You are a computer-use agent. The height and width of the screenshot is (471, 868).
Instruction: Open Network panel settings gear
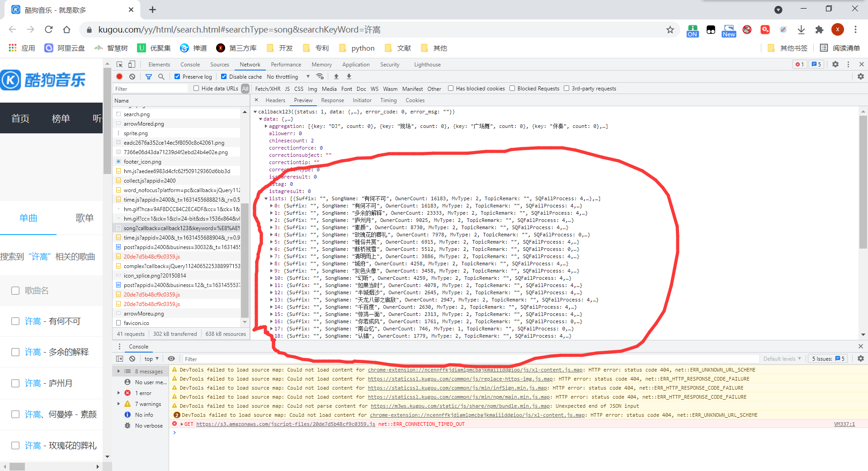click(x=861, y=76)
